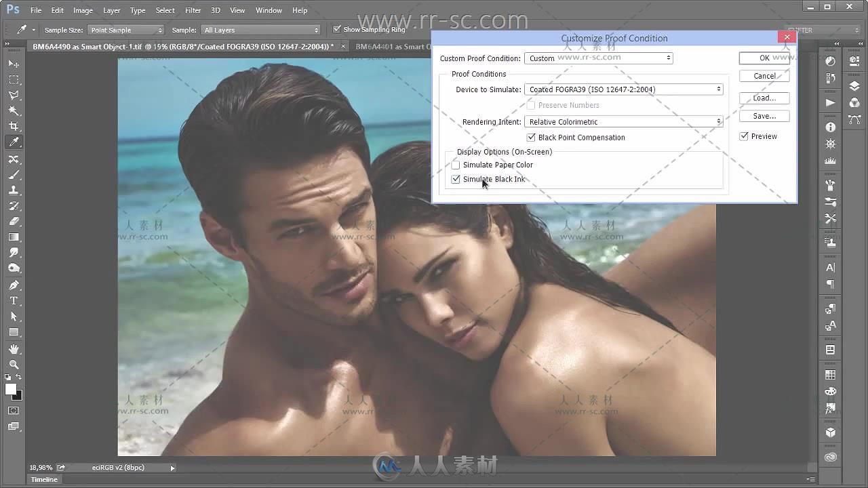
Task: Select the Polygonal Lasso tool
Action: coord(14,95)
